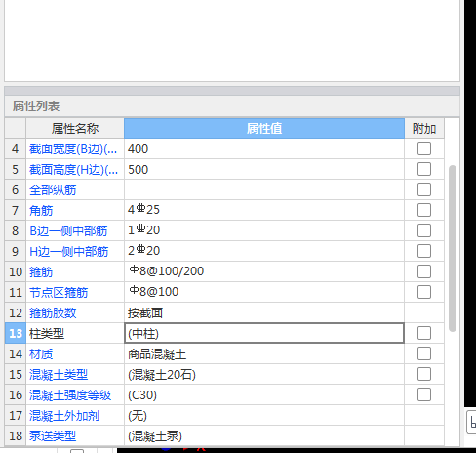Edit the H边一侧中部筋 value 2⌀20
The height and width of the screenshot is (453, 476).
(x=264, y=251)
